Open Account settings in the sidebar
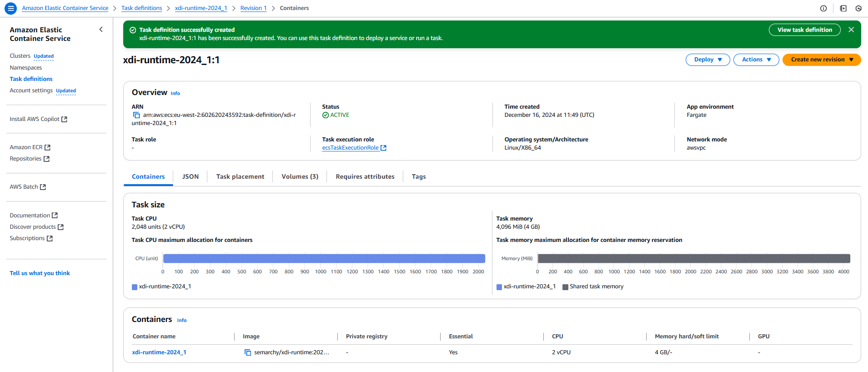 tap(31, 90)
